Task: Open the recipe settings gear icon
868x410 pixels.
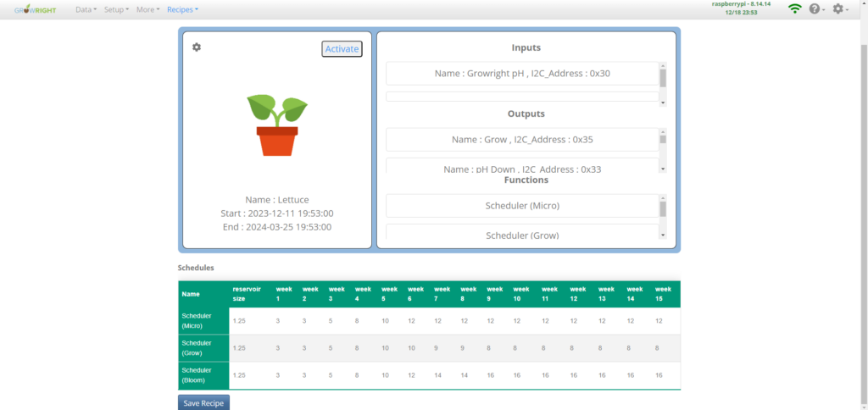Action: click(x=197, y=47)
